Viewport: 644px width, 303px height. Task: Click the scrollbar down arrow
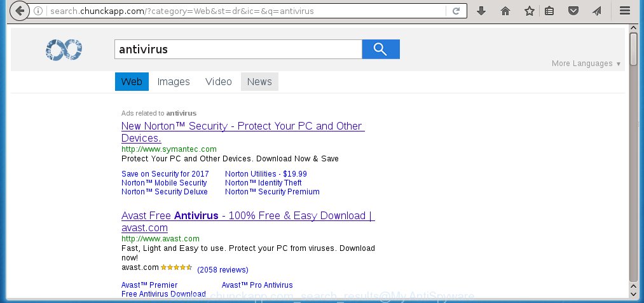coord(634,294)
